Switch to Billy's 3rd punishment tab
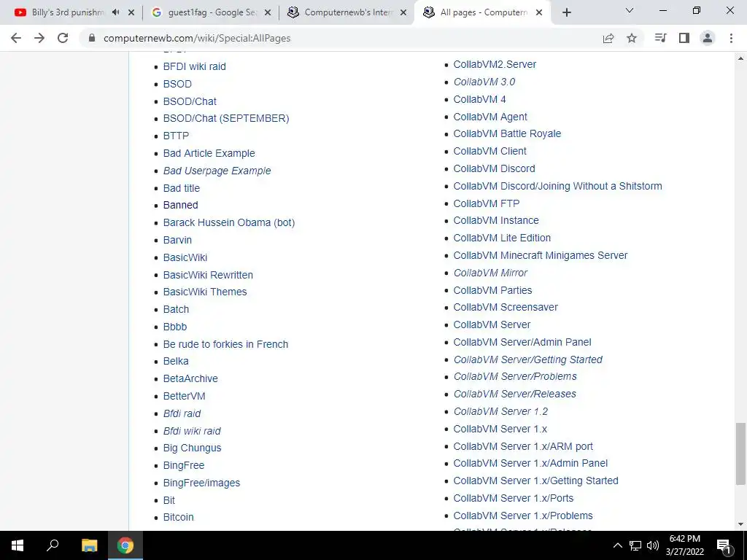Viewport: 747px width, 560px height. [x=69, y=12]
